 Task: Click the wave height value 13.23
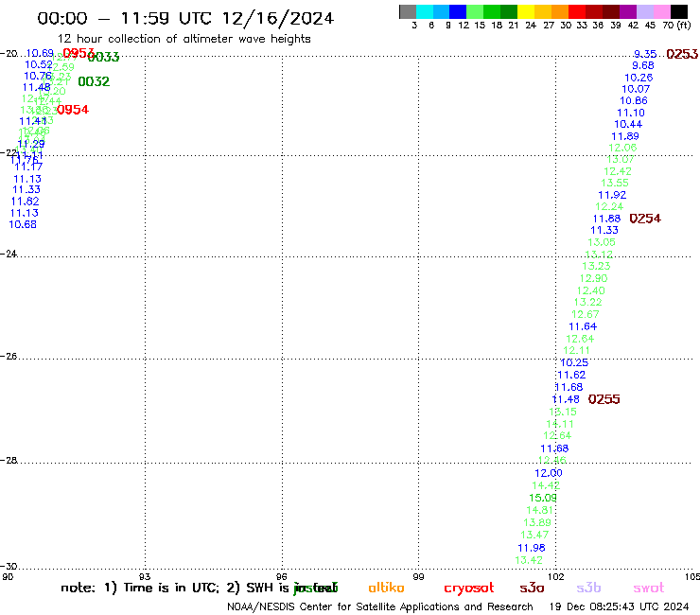tap(596, 266)
